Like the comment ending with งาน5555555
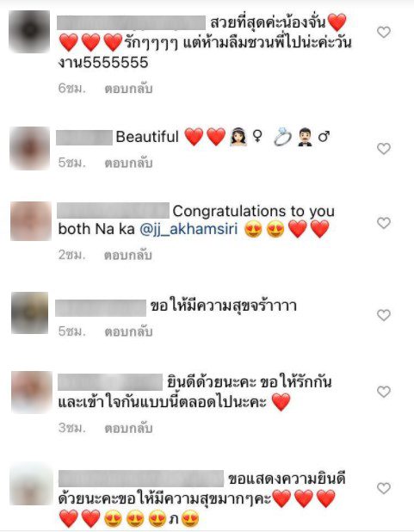 [x=384, y=32]
